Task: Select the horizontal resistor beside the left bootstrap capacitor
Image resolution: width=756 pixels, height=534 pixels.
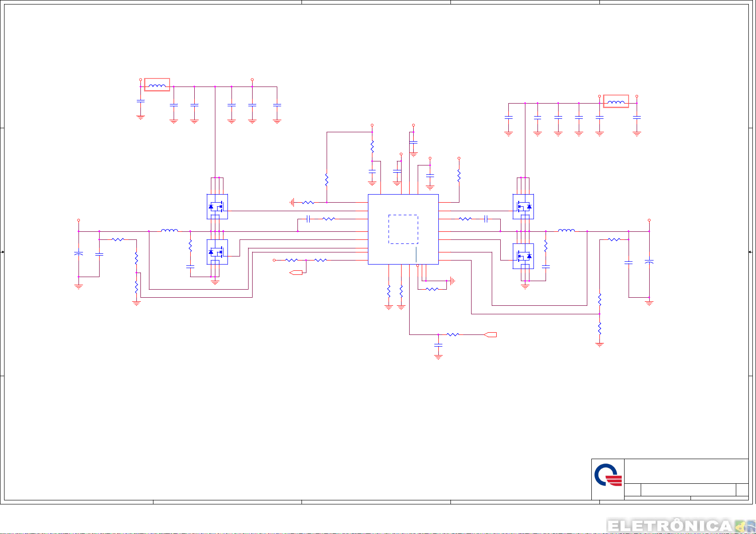Action: click(x=329, y=219)
